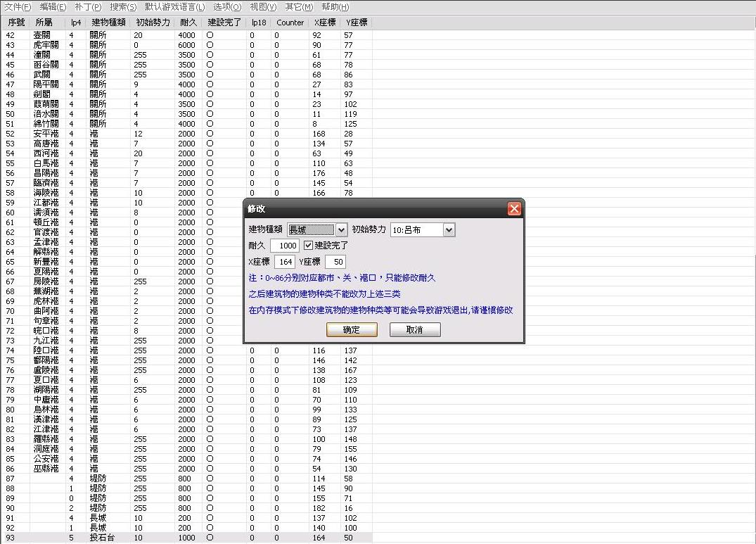
Task: Click the Y座標 value 119 of 涪水關
Action: (350, 114)
